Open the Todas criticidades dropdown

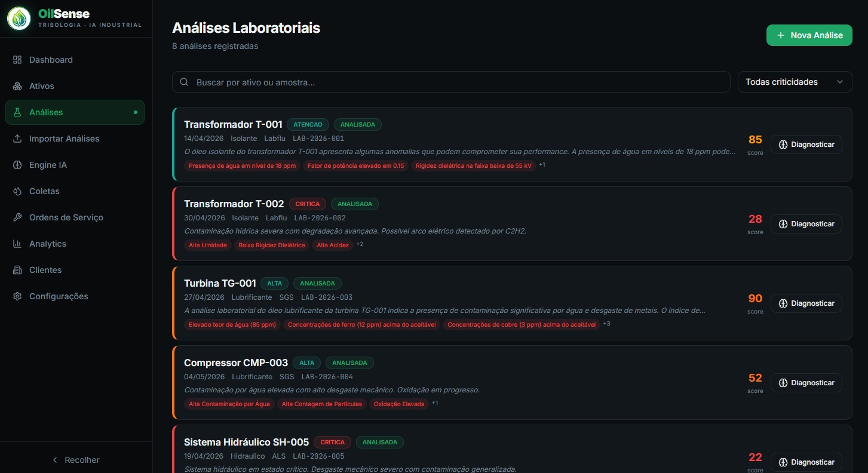(795, 82)
